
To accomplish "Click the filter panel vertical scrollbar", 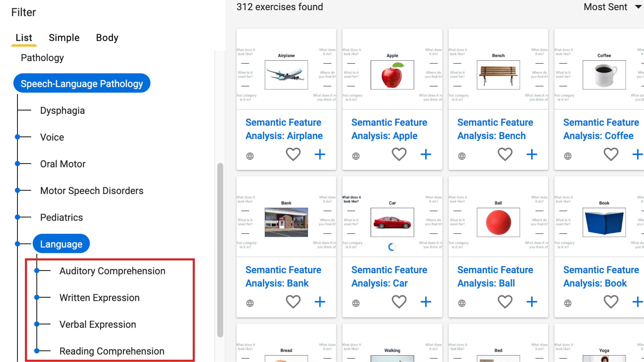I will click(220, 250).
